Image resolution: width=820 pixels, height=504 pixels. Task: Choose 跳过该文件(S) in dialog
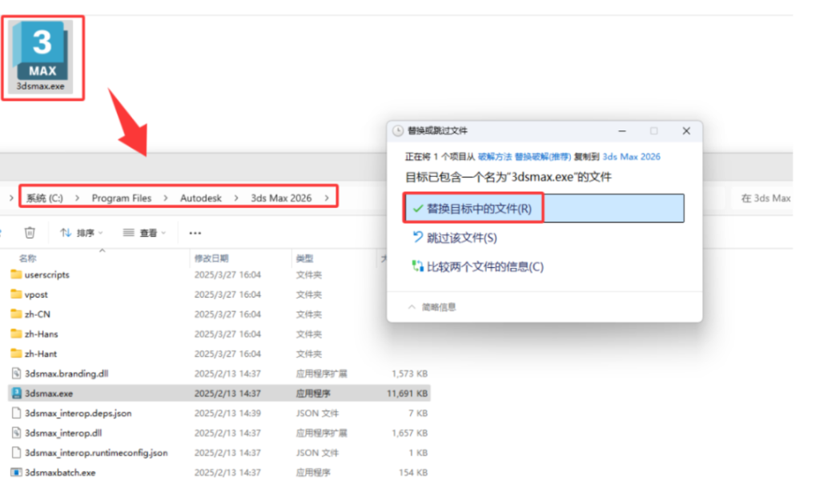click(461, 238)
